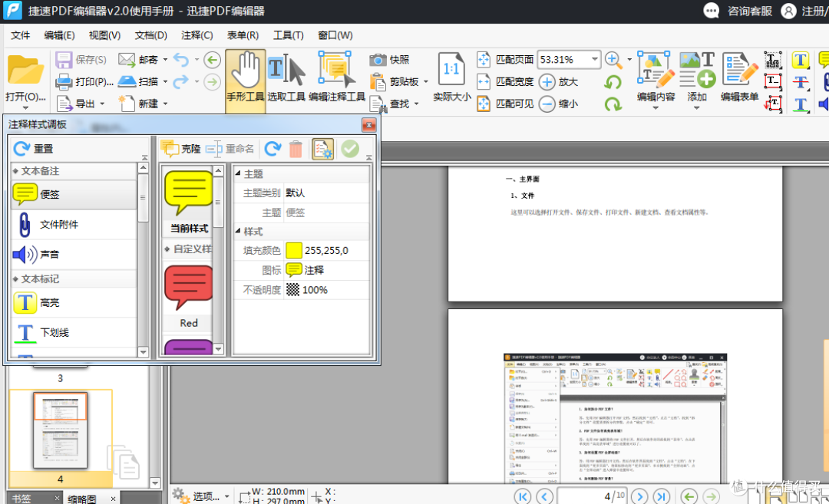Open the Edit (编辑) menu

click(59, 35)
